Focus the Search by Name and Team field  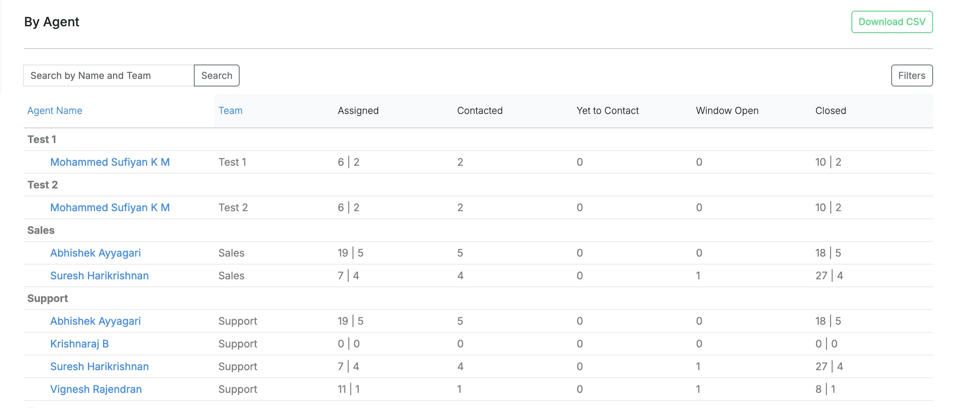[x=109, y=75]
